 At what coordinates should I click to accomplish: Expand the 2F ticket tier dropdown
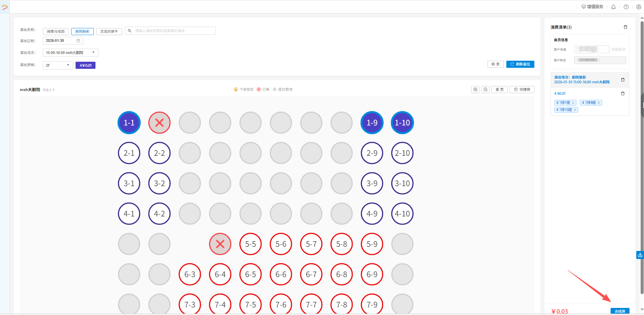coord(58,65)
